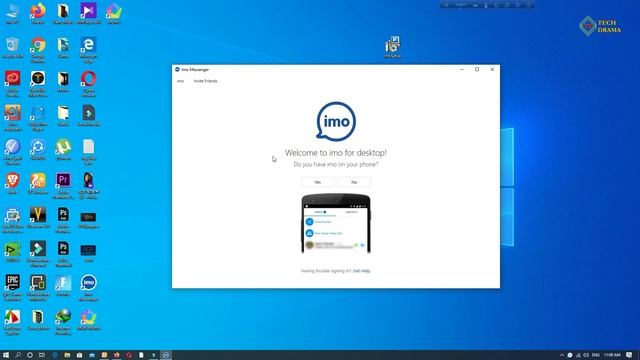Viewport: 640px width, 360px height.
Task: Open the blank text file desktop icon
Action: coord(89,152)
